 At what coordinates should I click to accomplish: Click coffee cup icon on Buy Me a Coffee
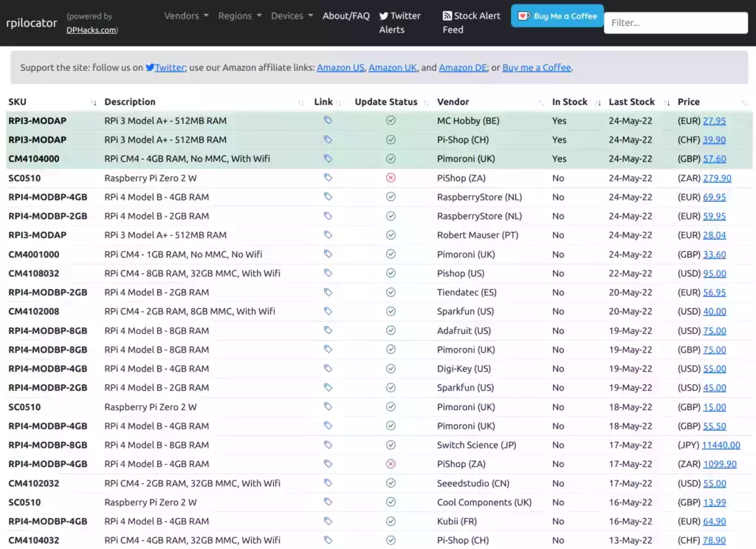[x=523, y=16]
